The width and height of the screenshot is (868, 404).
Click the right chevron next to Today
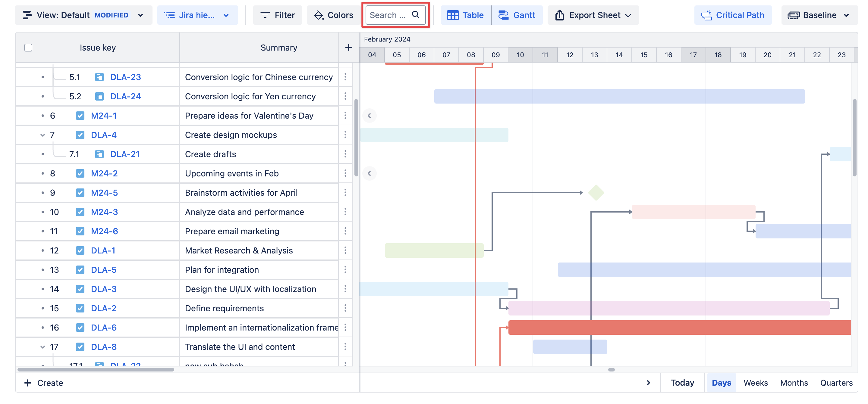tap(648, 383)
